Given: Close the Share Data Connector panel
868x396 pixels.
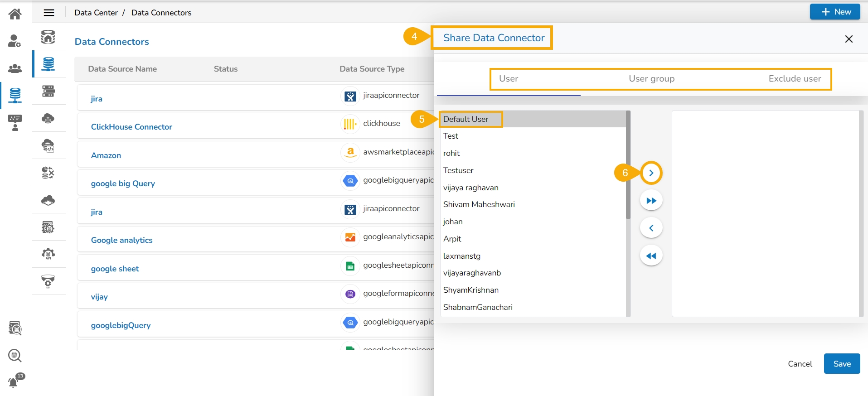Looking at the screenshot, I should [x=849, y=39].
